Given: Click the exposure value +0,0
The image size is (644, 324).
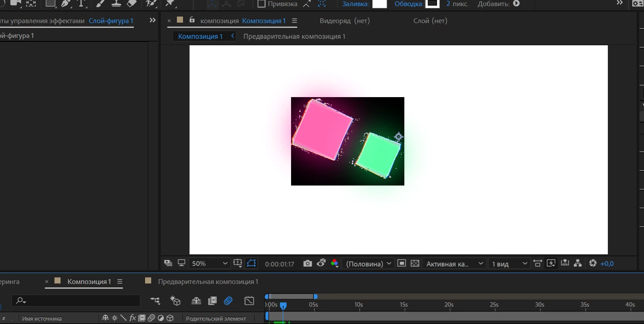Looking at the screenshot, I should [x=607, y=263].
